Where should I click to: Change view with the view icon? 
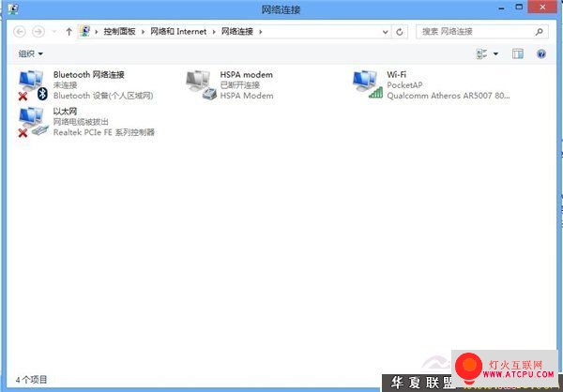point(481,53)
